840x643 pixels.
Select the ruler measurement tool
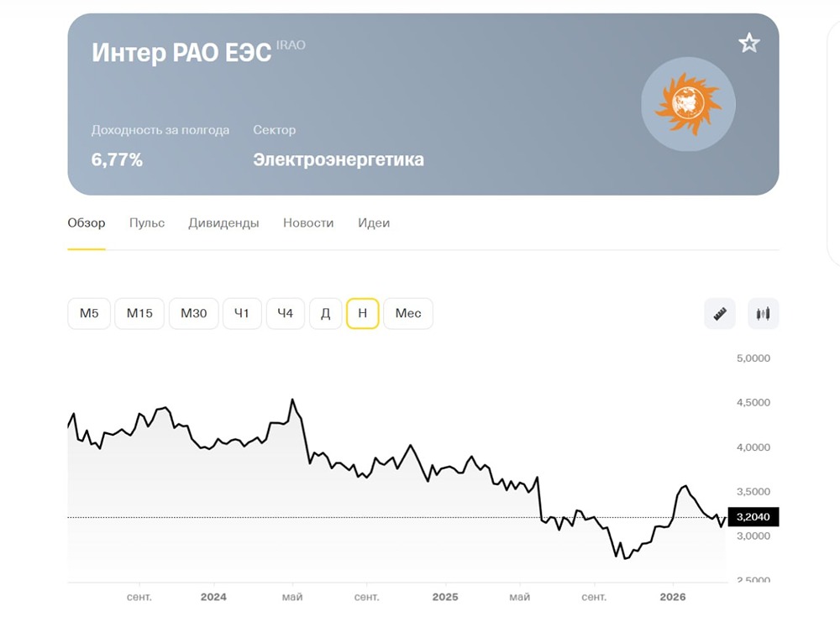point(719,313)
